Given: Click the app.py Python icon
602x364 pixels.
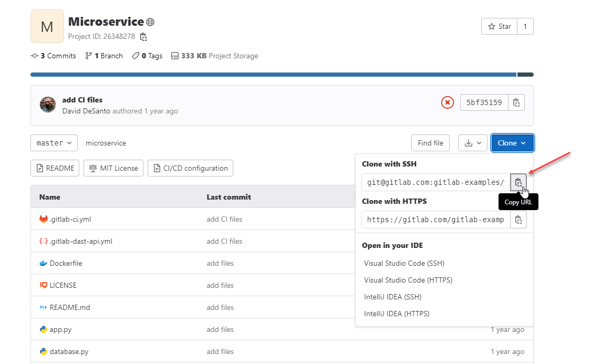Looking at the screenshot, I should [x=44, y=329].
